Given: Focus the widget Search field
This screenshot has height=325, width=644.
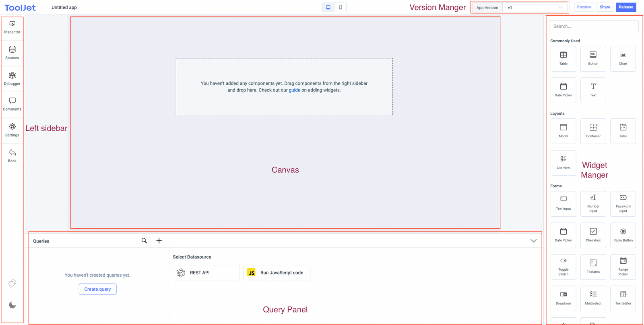Looking at the screenshot, I should click(x=594, y=26).
